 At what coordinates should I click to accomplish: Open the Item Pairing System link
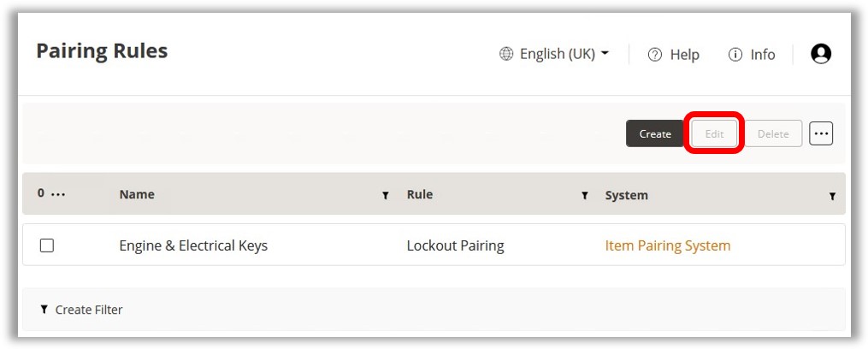click(x=668, y=245)
